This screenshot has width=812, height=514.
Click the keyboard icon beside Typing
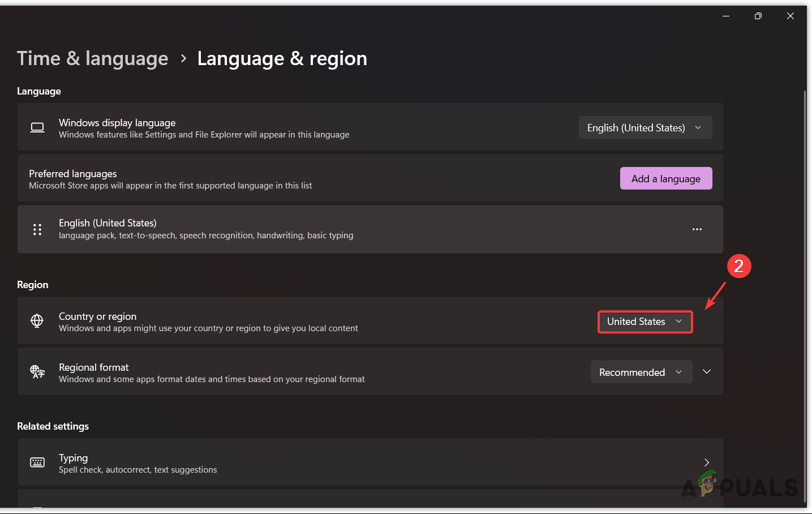pos(37,462)
